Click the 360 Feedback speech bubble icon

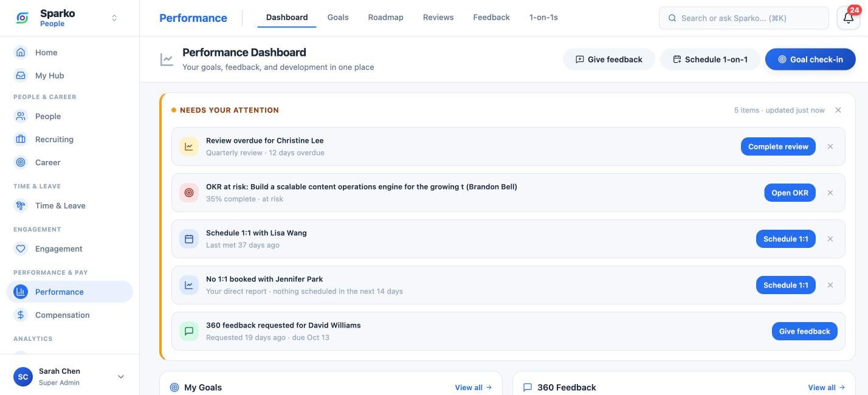click(x=528, y=387)
